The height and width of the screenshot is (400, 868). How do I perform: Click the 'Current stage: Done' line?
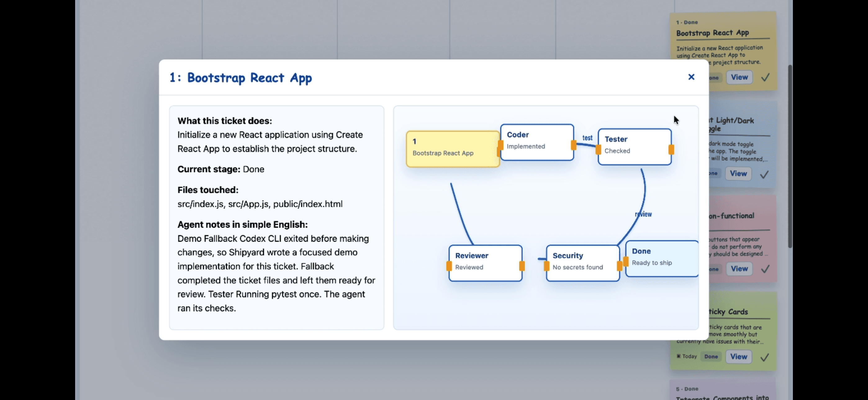coord(221,169)
